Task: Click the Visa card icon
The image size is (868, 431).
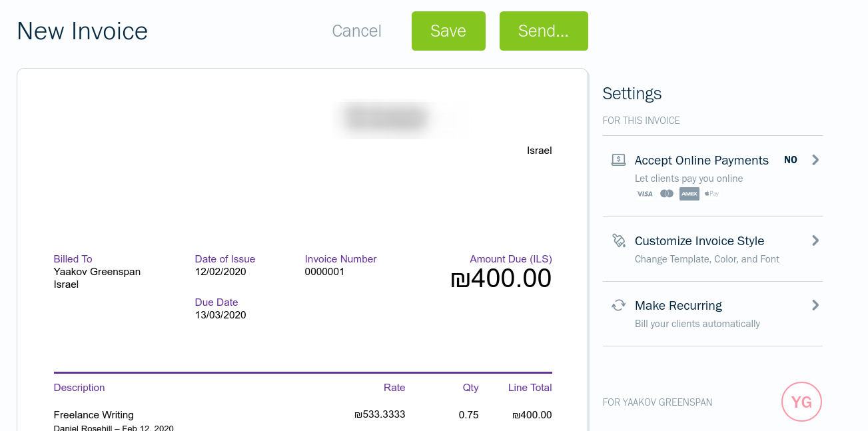Action: click(644, 194)
